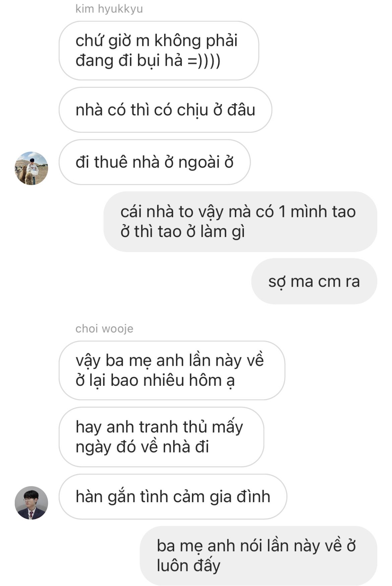Tap the sent reply 'ba mẹ anh nói lần này'

[x=258, y=556]
